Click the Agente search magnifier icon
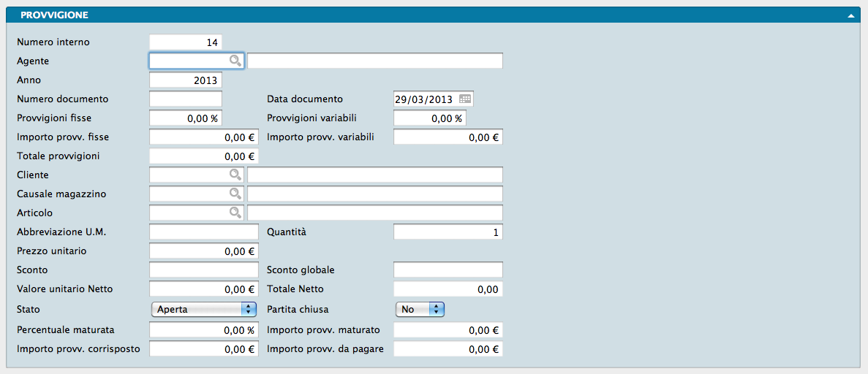This screenshot has height=374, width=868. click(235, 61)
